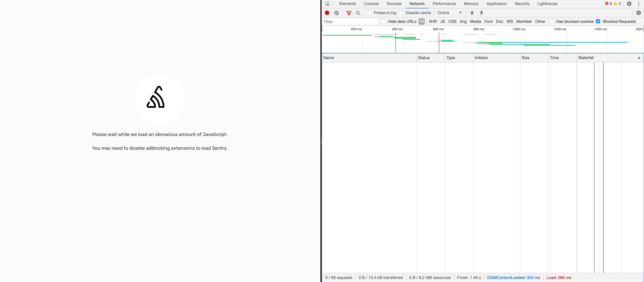Enable the Disable cache option
Screen dimensions: 644x282
tap(401, 12)
